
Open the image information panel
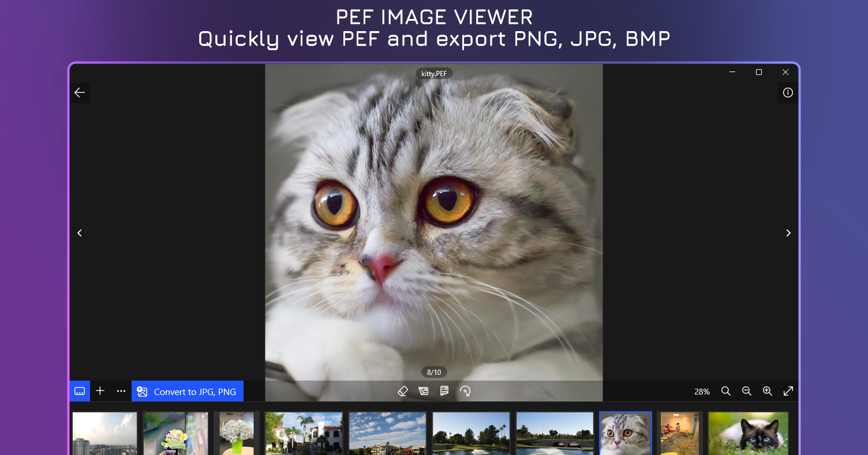[x=788, y=92]
